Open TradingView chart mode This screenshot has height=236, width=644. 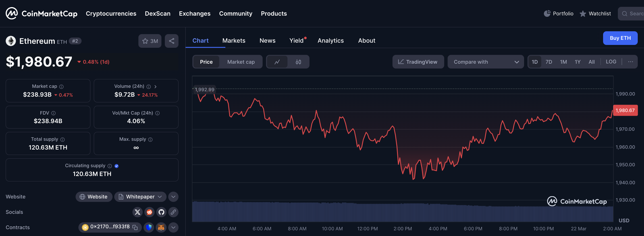click(418, 62)
